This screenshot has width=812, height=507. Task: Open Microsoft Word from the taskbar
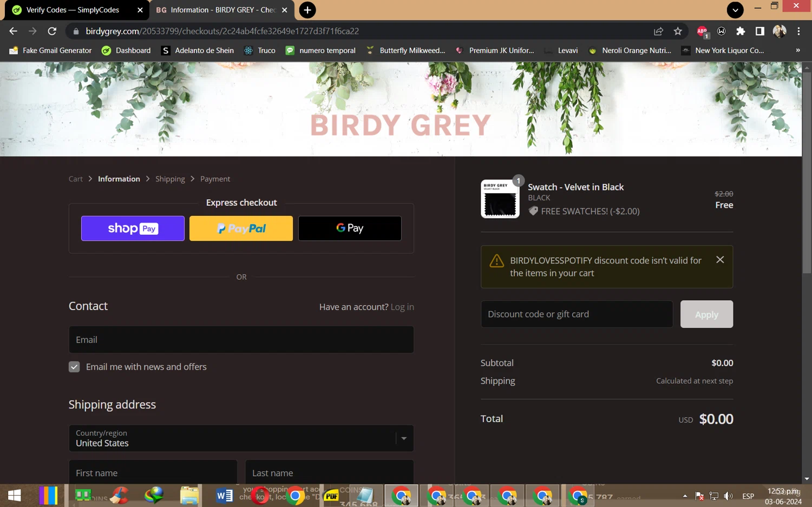pos(224,495)
